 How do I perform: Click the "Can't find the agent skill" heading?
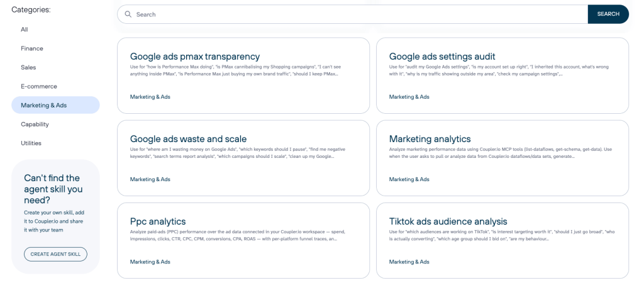(x=53, y=189)
